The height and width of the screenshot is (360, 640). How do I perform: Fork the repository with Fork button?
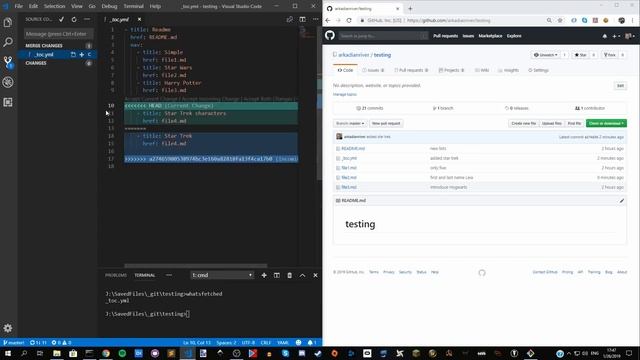[x=610, y=55]
